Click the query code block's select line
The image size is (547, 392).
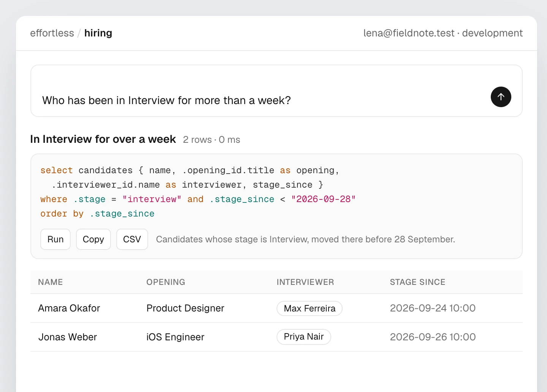[x=190, y=171]
